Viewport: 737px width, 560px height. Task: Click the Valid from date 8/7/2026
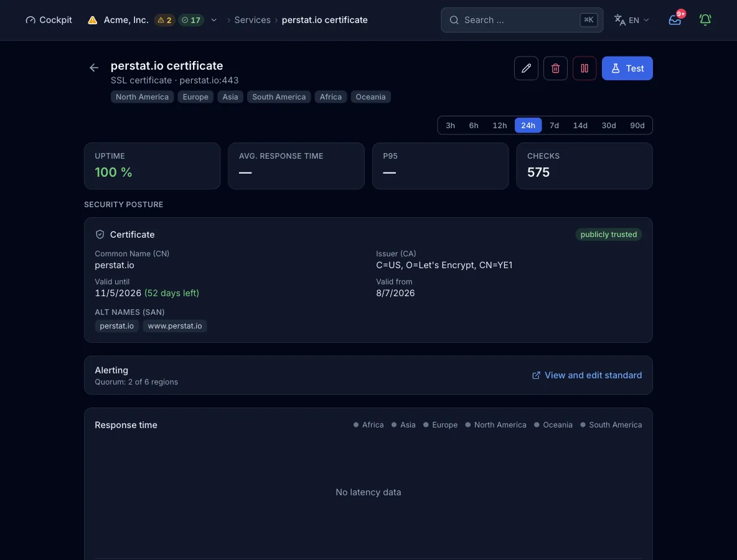coord(395,293)
